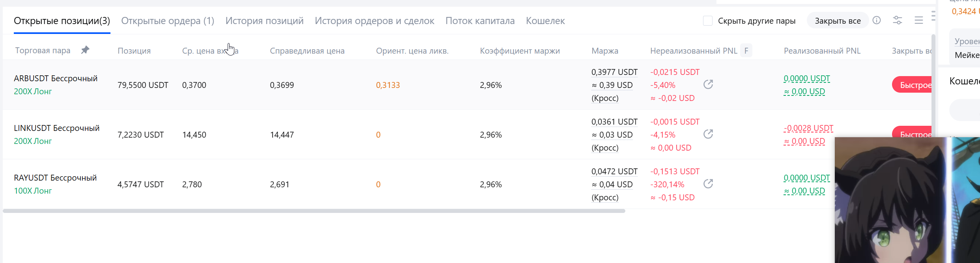Click the Закрыть все button
Screen dimensions: 980x263
pos(838,21)
